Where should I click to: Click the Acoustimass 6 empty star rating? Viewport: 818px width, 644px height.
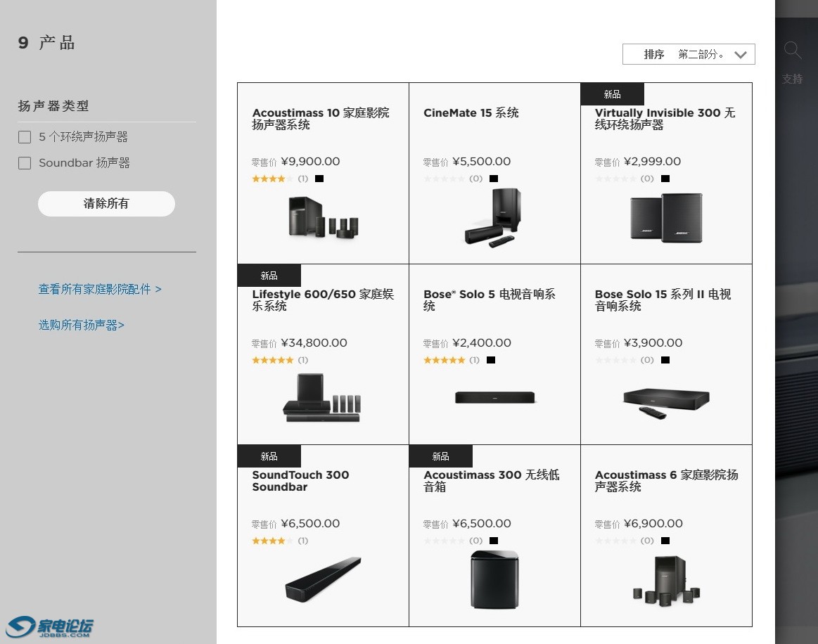pyautogui.click(x=615, y=541)
